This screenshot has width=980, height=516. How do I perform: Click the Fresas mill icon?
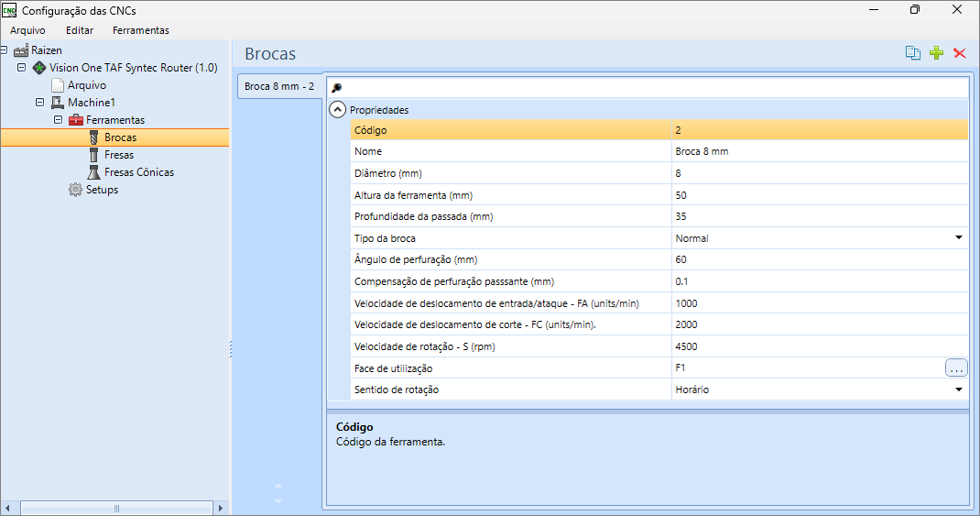(93, 155)
